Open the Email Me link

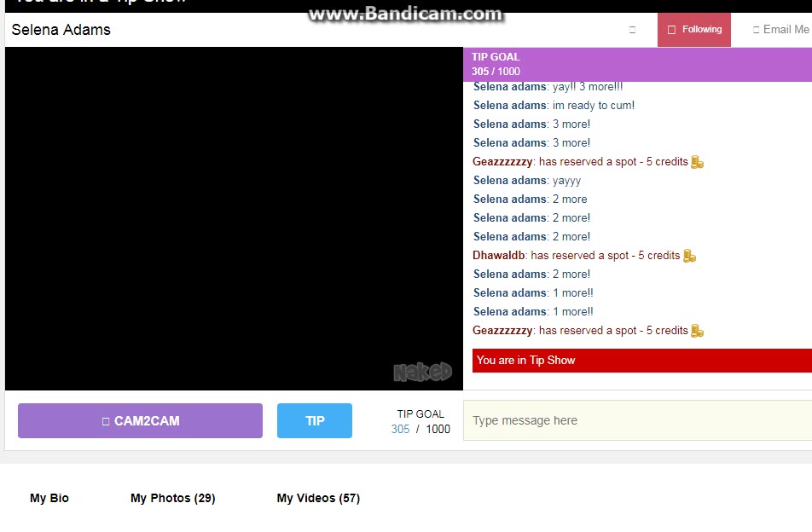coord(780,30)
